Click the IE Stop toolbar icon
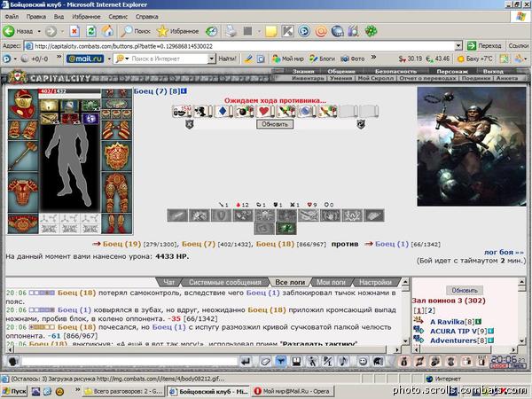Image resolution: width=532 pixels, height=399 pixels. point(74,32)
